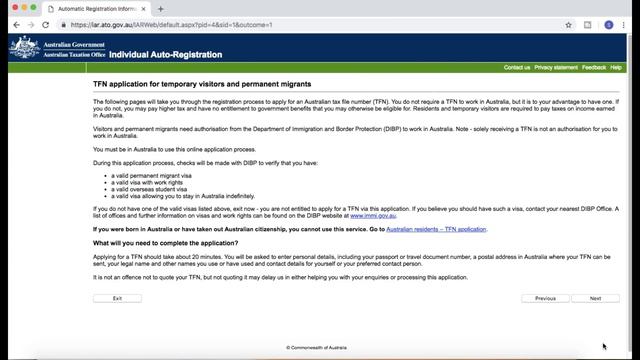Click the Commonwealth of Australia copyright text

point(316,348)
